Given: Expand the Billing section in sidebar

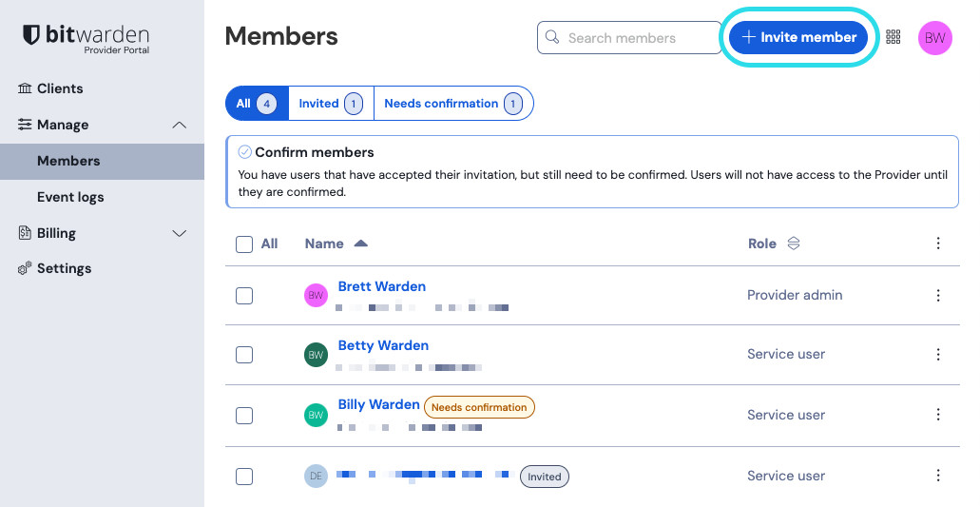Looking at the screenshot, I should [x=179, y=233].
